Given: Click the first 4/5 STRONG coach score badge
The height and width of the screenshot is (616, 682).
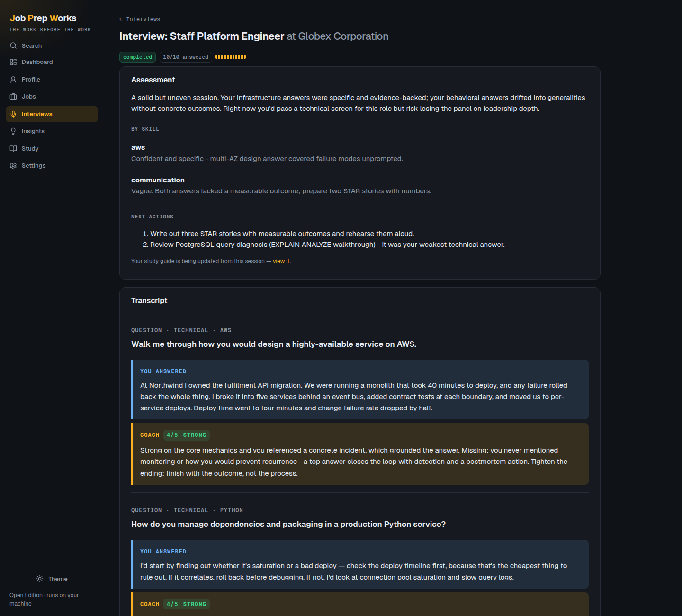Looking at the screenshot, I should (187, 435).
